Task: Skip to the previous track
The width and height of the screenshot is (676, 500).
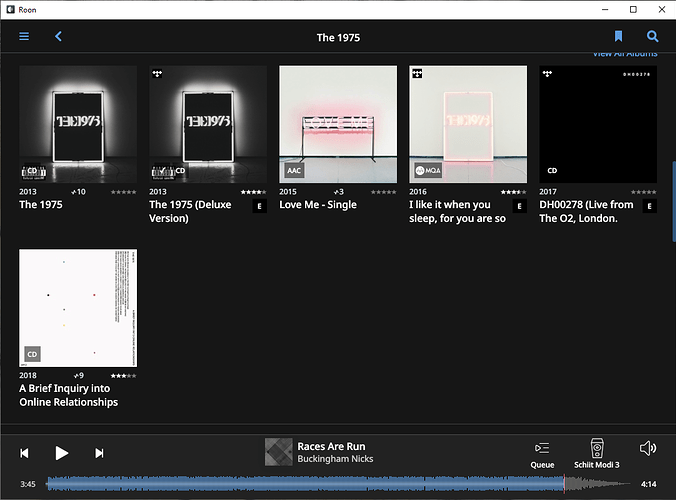Action: [25, 453]
